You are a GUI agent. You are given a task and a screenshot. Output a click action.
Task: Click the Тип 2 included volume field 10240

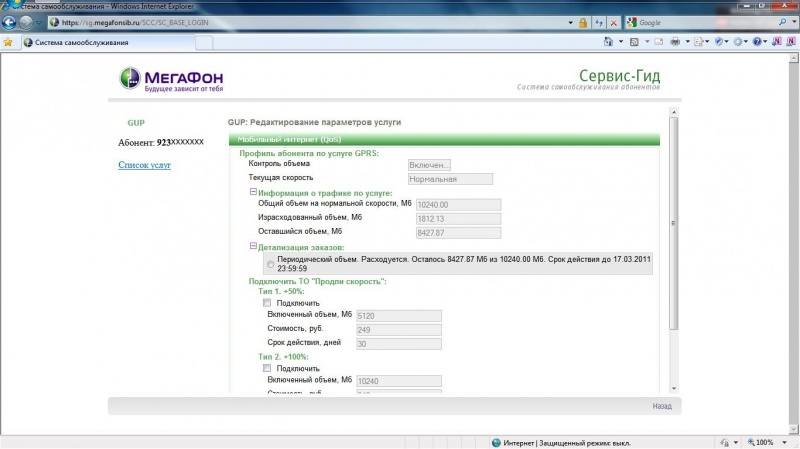tap(398, 381)
